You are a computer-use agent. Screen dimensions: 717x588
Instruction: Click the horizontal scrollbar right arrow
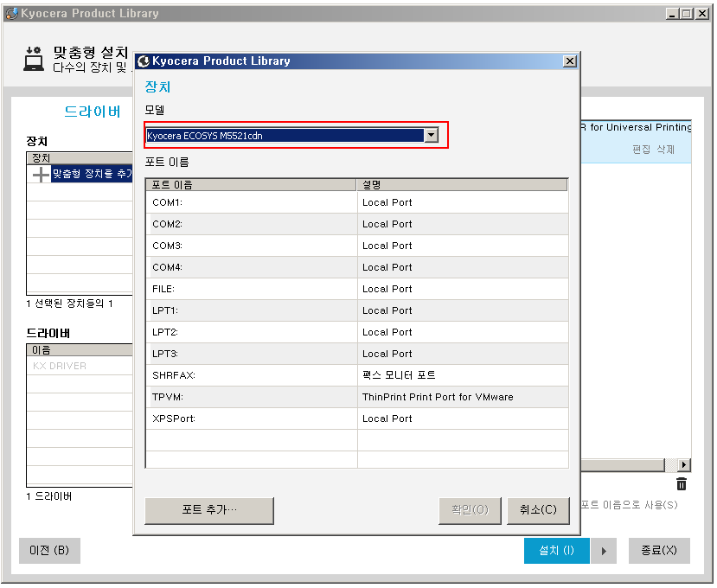coord(683,465)
